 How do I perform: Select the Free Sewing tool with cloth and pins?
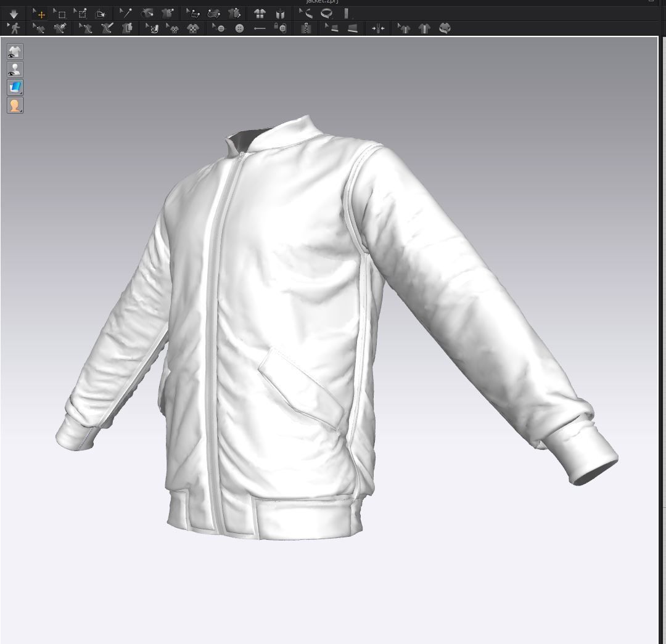coord(213,14)
